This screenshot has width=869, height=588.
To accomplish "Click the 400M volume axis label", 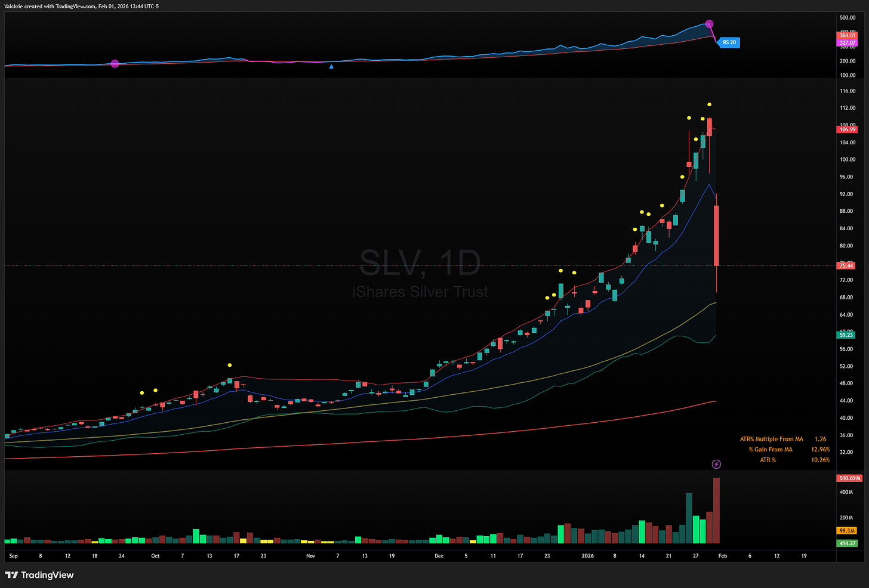I will tap(846, 493).
